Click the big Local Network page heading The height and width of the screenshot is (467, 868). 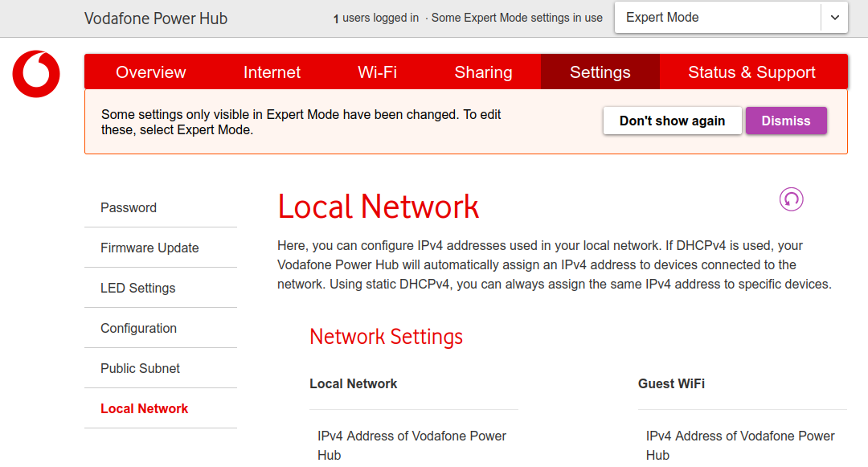[378, 207]
